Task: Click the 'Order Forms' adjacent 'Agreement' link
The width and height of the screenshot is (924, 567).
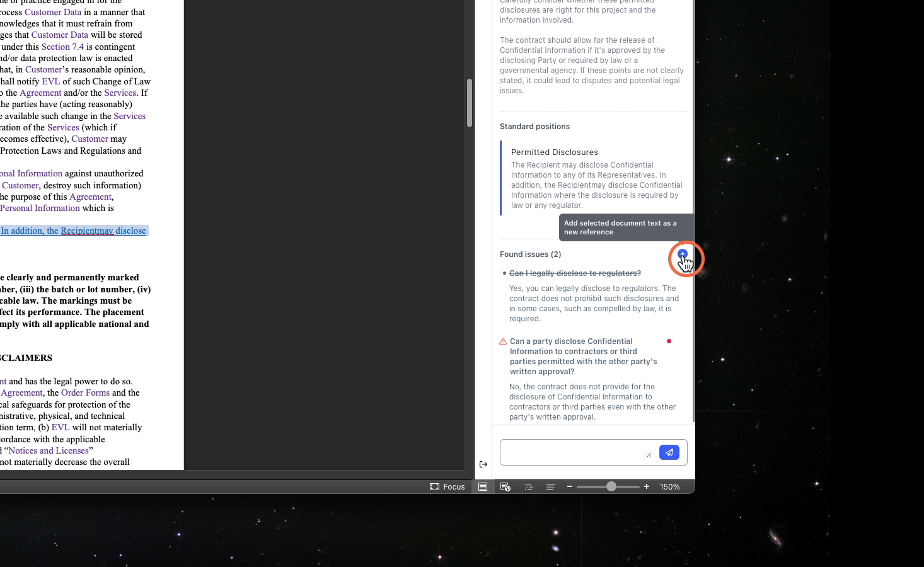Action: point(22,392)
